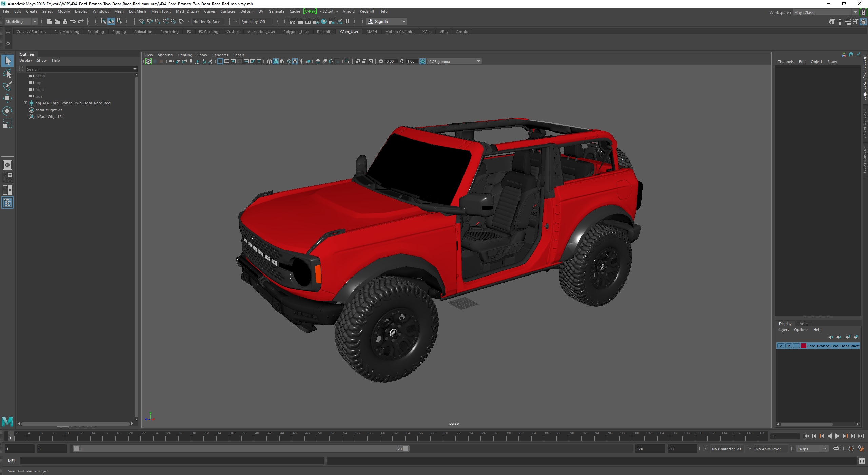This screenshot has width=868, height=475.
Task: Step back one frame button
Action: point(814,436)
